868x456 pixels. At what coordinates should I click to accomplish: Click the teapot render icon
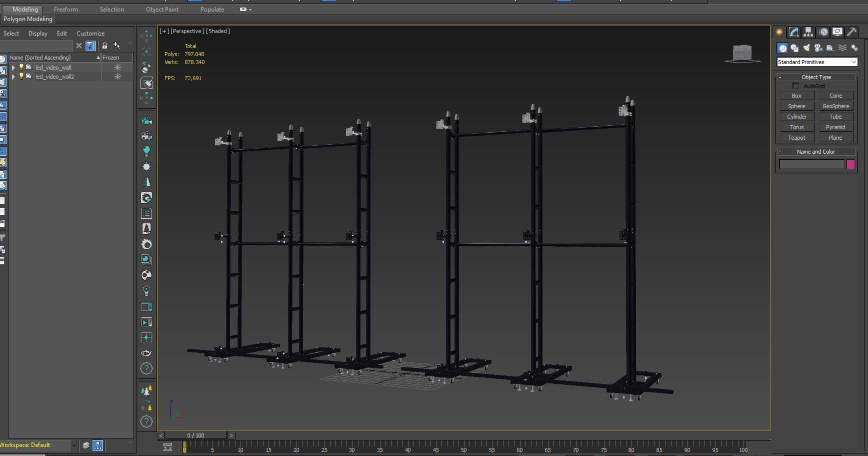tap(146, 353)
